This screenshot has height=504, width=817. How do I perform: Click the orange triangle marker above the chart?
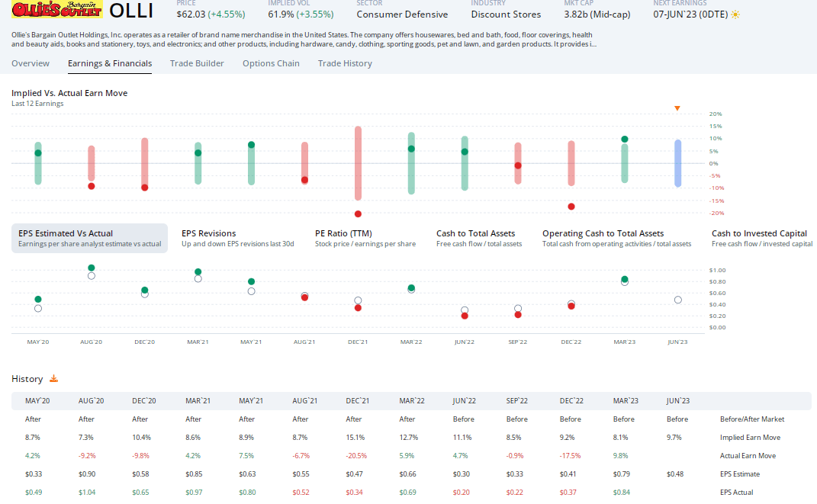[x=677, y=108]
